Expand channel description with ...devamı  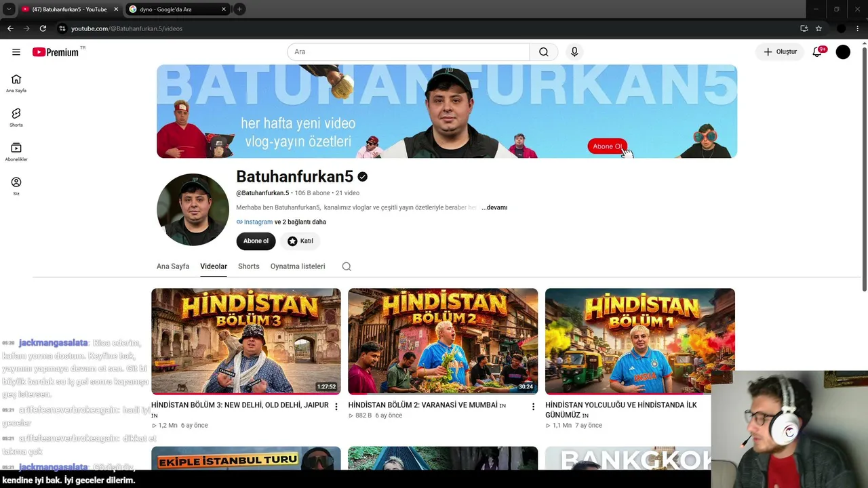[x=494, y=207]
